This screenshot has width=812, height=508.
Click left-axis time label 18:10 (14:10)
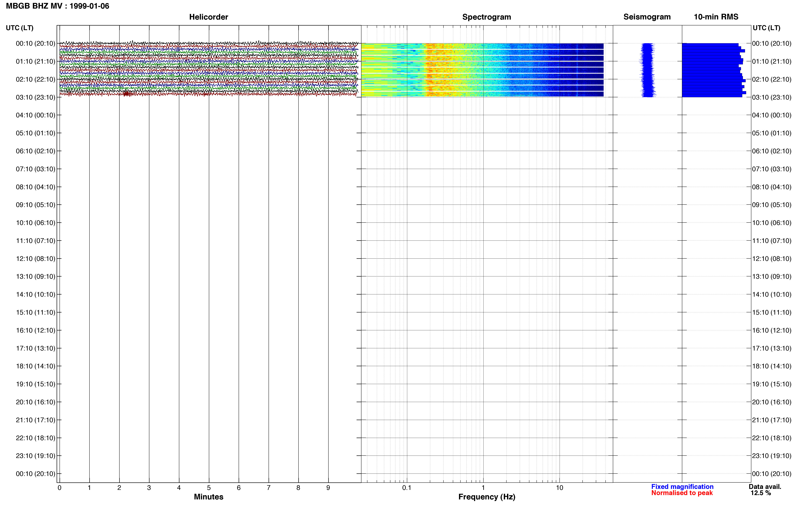36,366
